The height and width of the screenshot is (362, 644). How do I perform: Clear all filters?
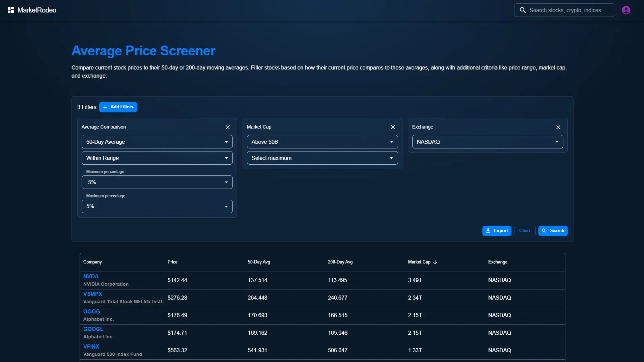pyautogui.click(x=525, y=231)
